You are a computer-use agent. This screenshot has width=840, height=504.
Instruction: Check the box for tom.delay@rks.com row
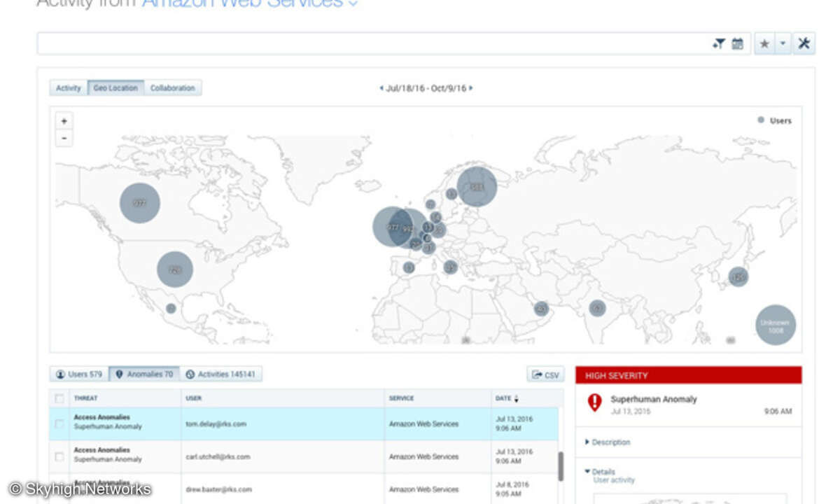59,423
